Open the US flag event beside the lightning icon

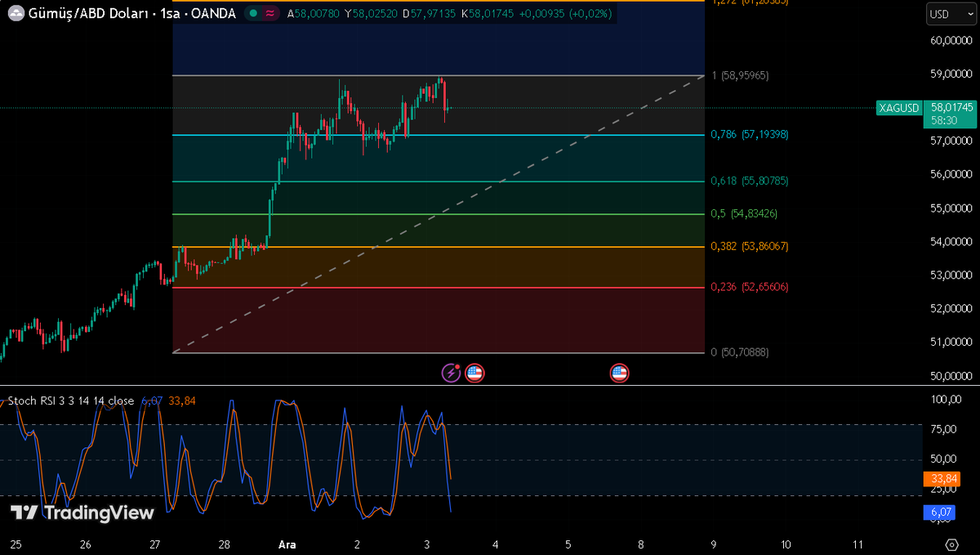point(474,374)
